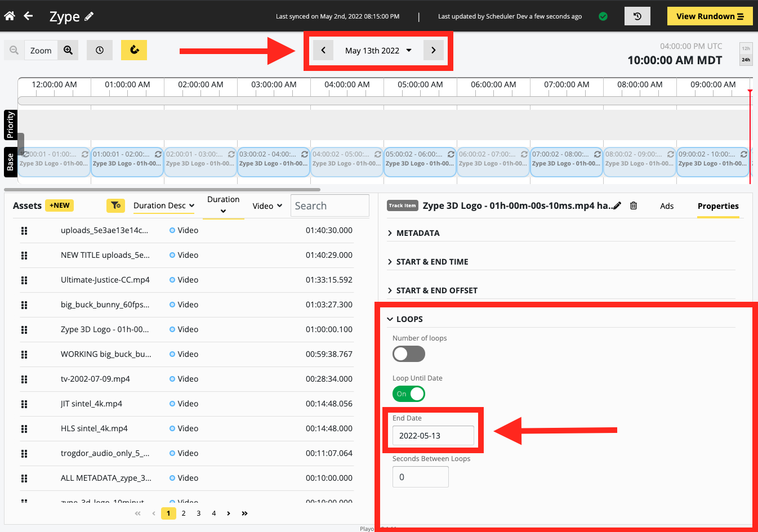Go to previous day arrow
This screenshot has width=758, height=532.
tap(323, 50)
